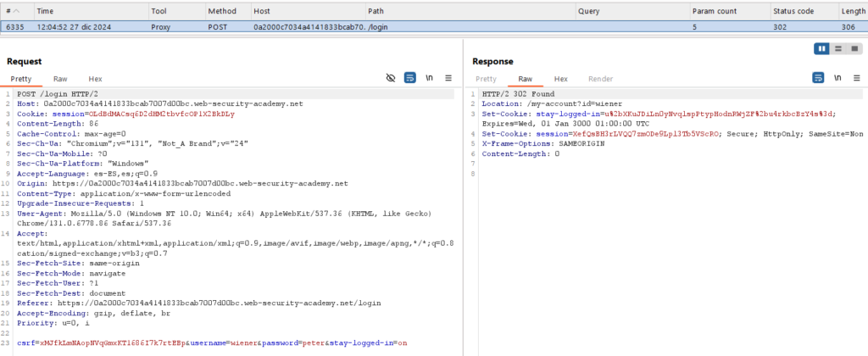Viewport: 868px width, 356px height.
Task: Click the param count '5' cell
Action: 695,26
